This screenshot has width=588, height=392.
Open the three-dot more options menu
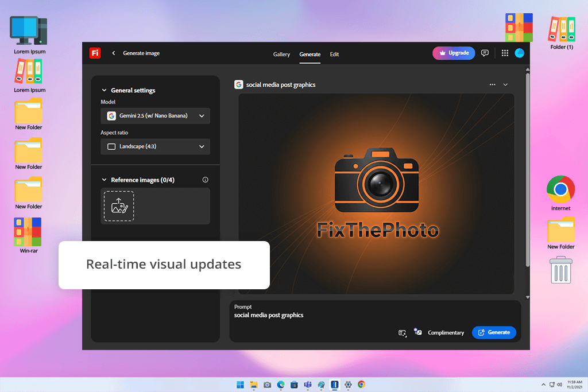[492, 85]
